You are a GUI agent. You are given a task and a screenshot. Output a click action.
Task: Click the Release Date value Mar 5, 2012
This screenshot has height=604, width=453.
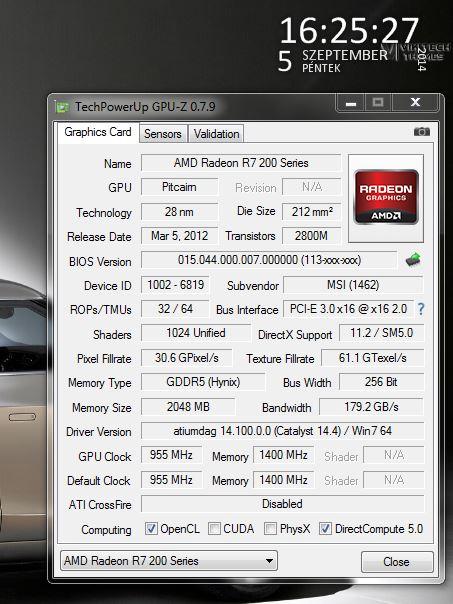click(179, 236)
